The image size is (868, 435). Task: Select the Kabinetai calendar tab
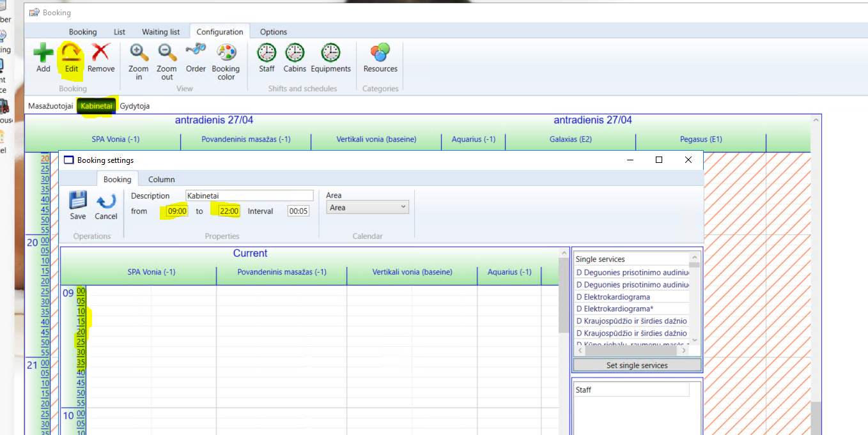click(97, 106)
